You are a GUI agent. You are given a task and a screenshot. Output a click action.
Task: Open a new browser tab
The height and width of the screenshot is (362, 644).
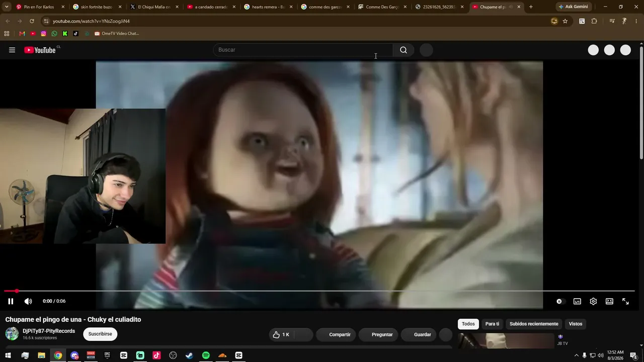(531, 7)
